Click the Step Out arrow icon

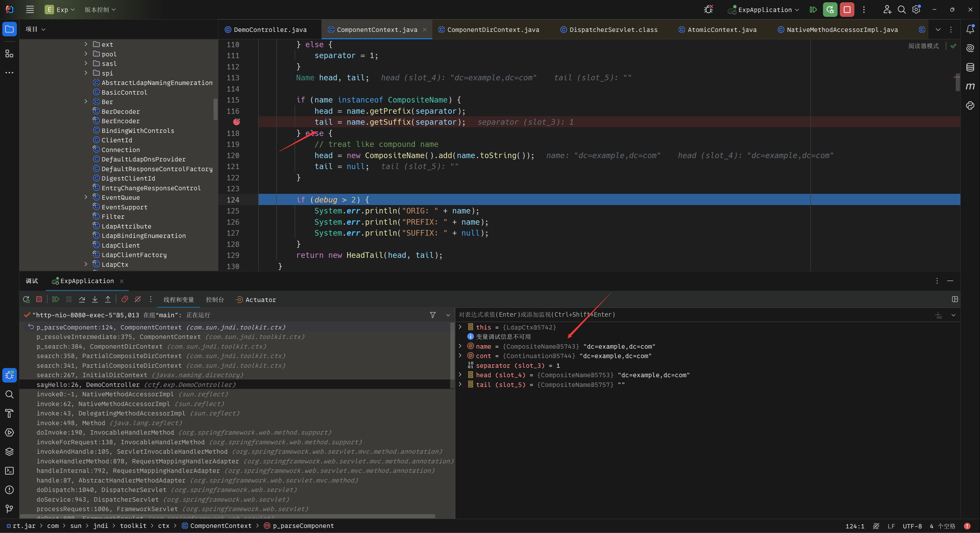coord(108,299)
